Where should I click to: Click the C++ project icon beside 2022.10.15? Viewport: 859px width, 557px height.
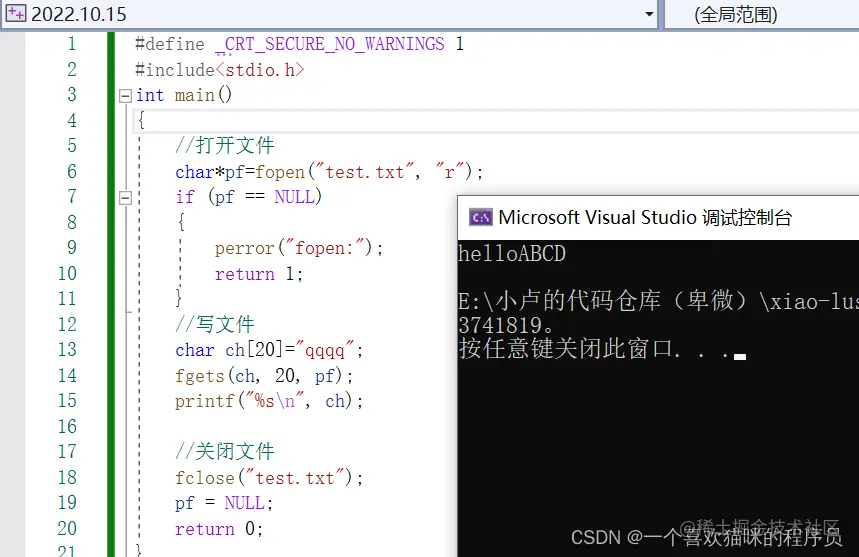(15, 13)
